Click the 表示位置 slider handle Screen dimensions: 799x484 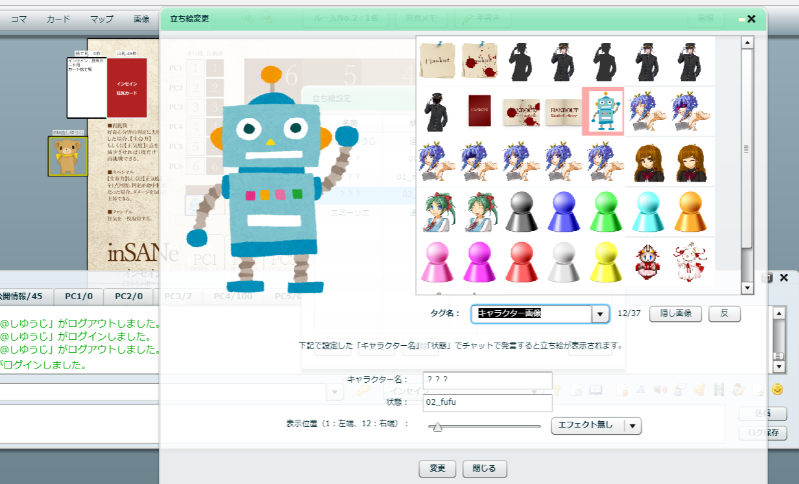tap(436, 427)
